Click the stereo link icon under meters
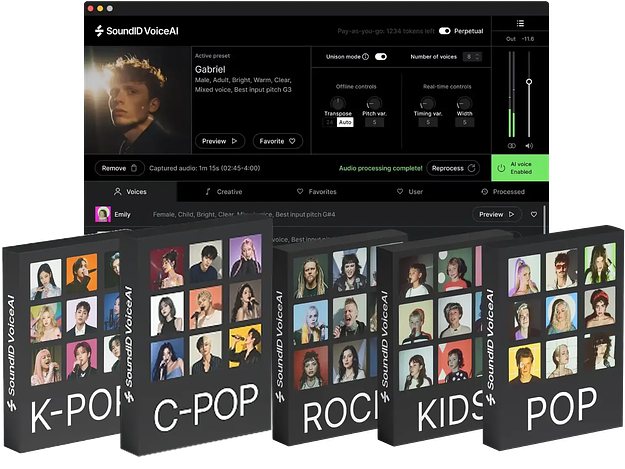The image size is (625, 469). (511, 146)
